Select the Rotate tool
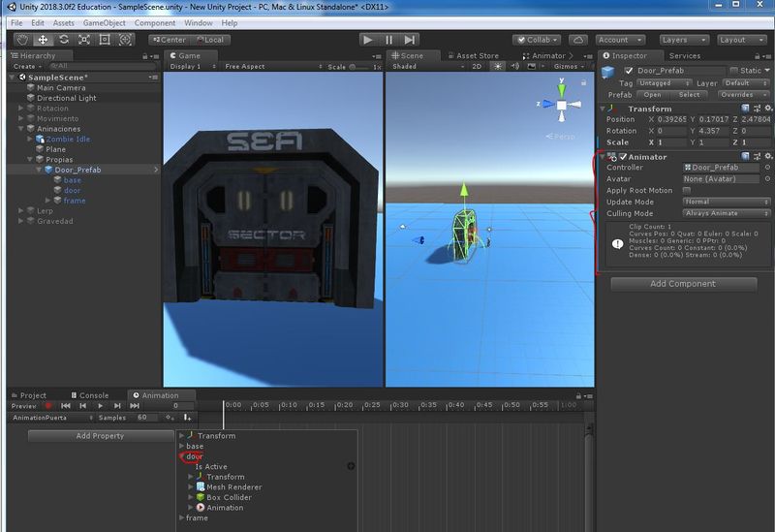775x532 pixels. coord(64,40)
